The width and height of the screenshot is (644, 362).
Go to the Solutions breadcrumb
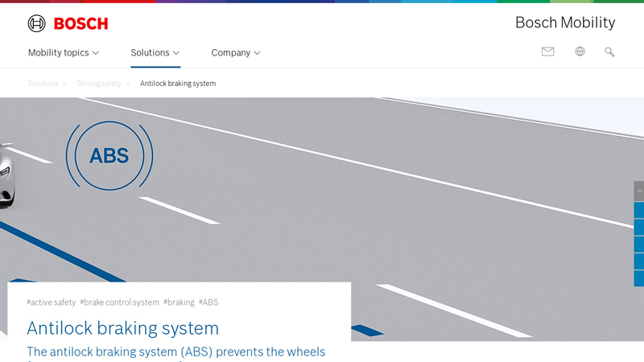(x=43, y=84)
